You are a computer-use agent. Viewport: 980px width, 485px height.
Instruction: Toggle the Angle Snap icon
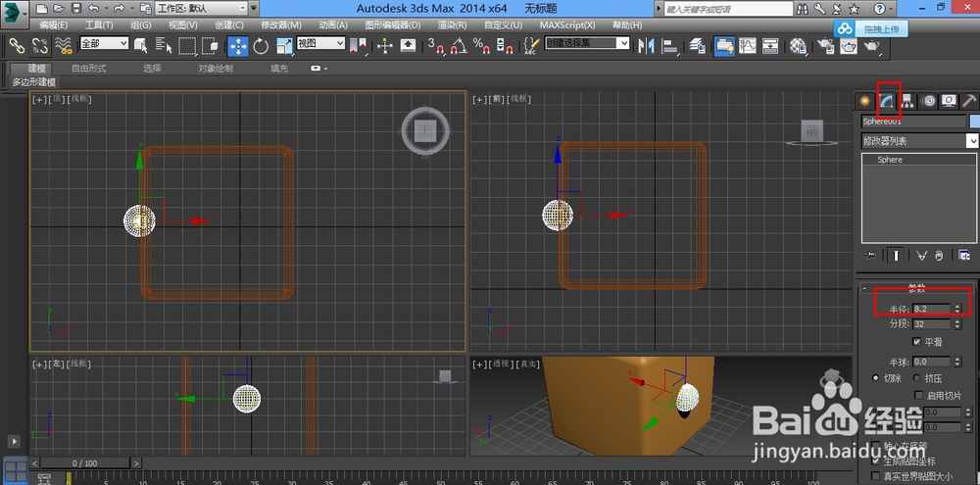459,46
